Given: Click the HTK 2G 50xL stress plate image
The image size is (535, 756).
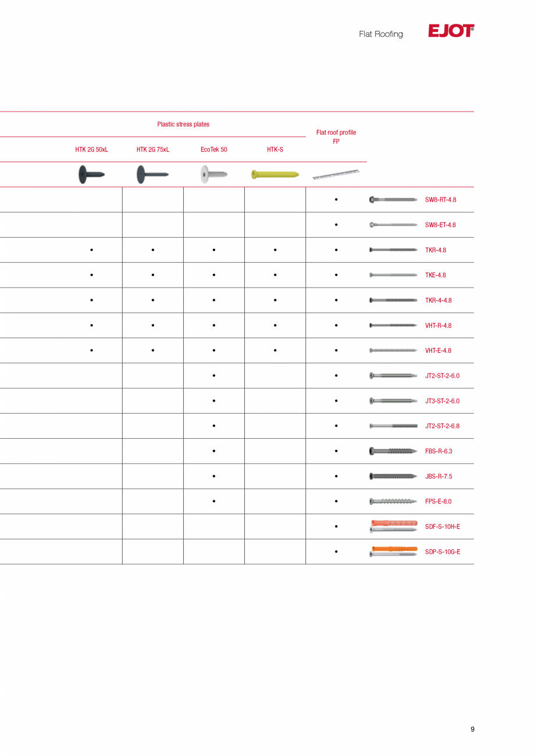Looking at the screenshot, I should coord(91,174).
